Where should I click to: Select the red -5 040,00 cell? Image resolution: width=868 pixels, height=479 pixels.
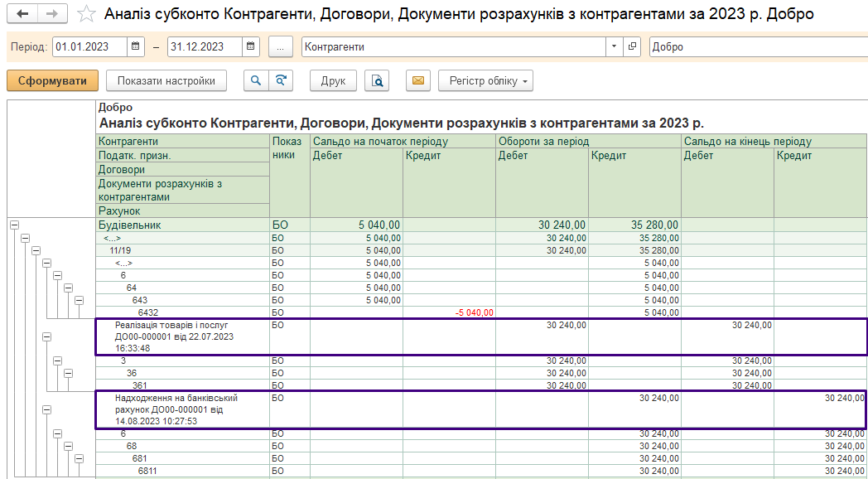click(x=449, y=312)
